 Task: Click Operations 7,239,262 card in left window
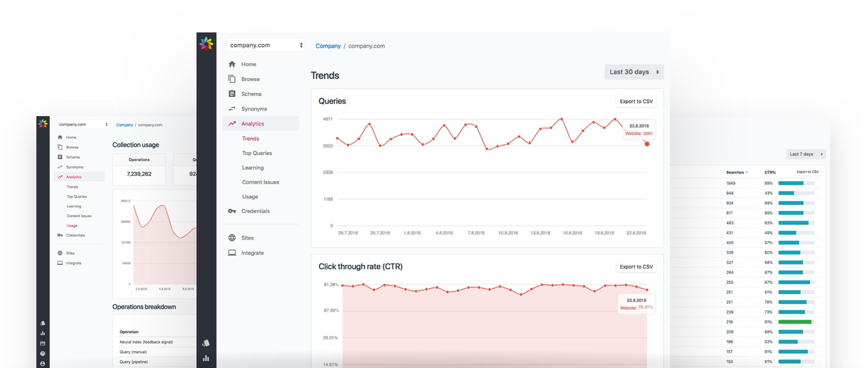[139, 170]
